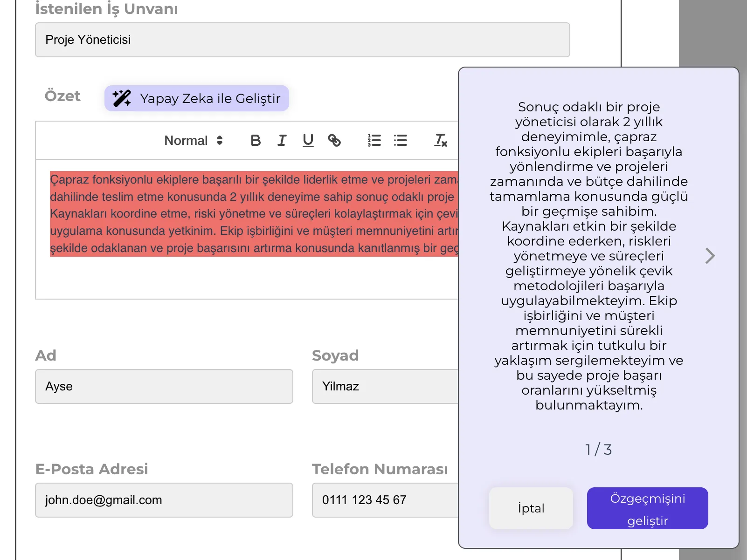Image resolution: width=747 pixels, height=560 pixels.
Task: Create a bulleted list in summary
Action: 400,140
